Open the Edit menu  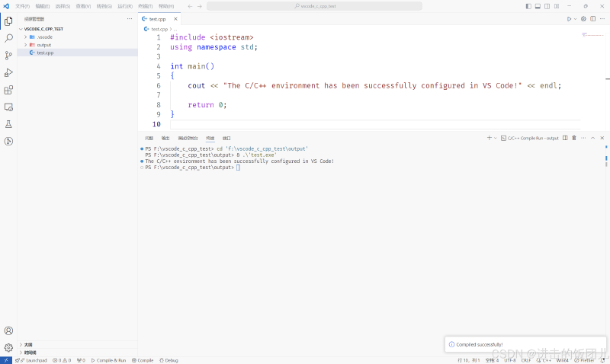[x=43, y=6]
